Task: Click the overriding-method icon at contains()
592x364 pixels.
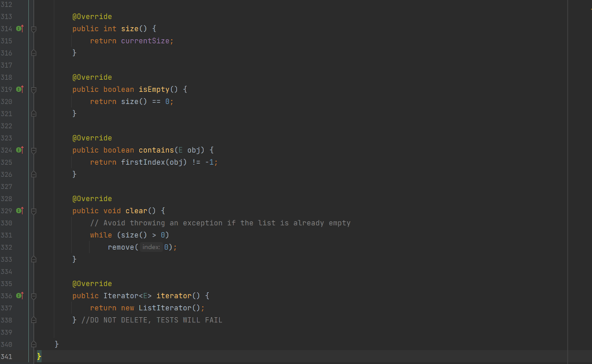Action: [19, 150]
